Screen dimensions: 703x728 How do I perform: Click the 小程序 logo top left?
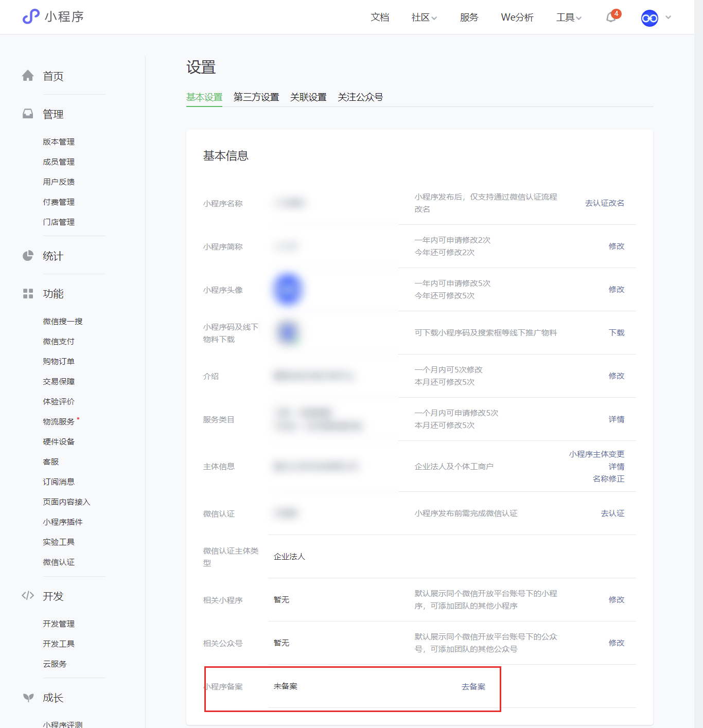click(53, 17)
